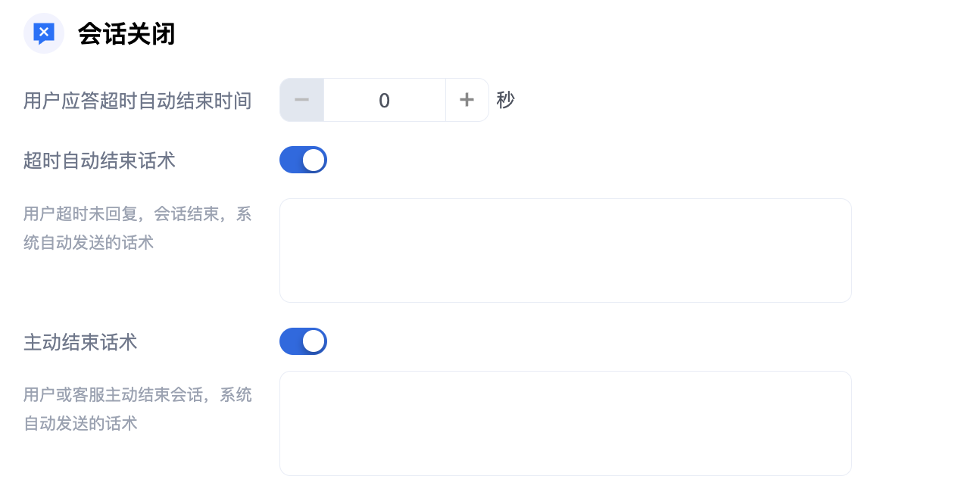This screenshot has height=501, width=980.
Task: Click the second hint line 统自动发送的话术
Action: (x=89, y=243)
